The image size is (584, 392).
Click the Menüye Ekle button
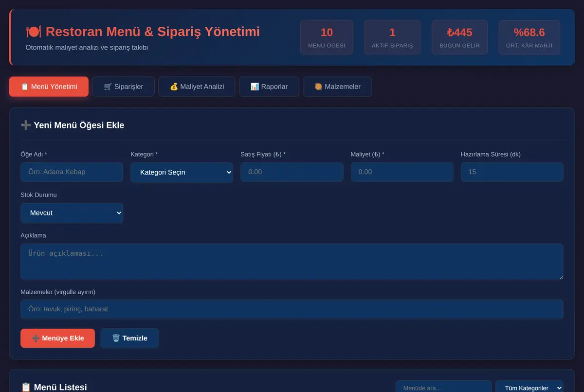coord(58,339)
